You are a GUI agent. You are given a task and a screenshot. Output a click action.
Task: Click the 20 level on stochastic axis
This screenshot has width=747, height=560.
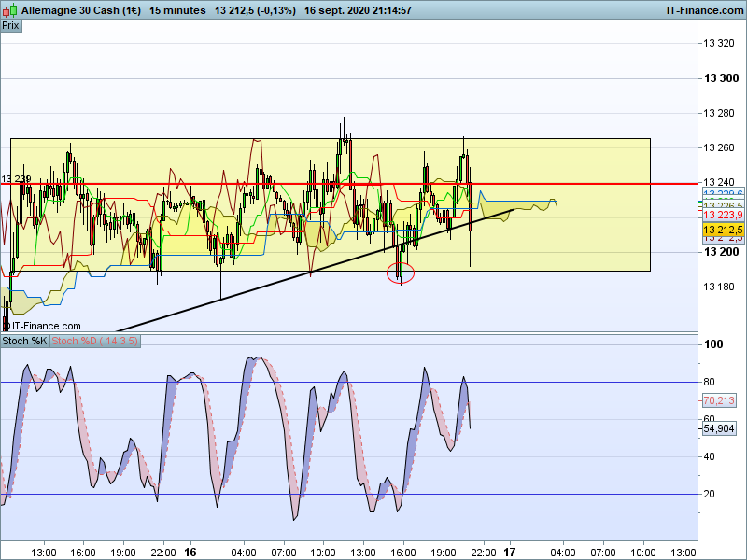[x=709, y=495]
